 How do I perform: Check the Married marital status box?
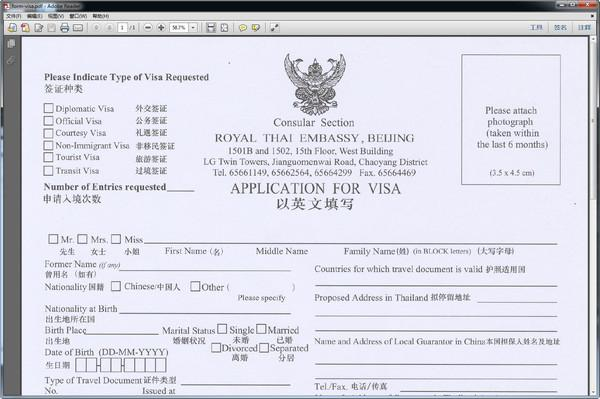tap(261, 329)
